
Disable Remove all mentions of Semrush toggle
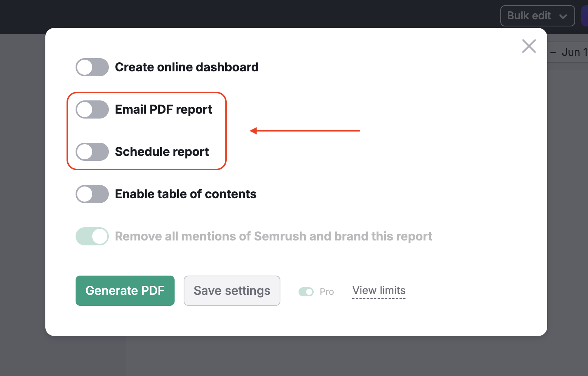coord(92,236)
